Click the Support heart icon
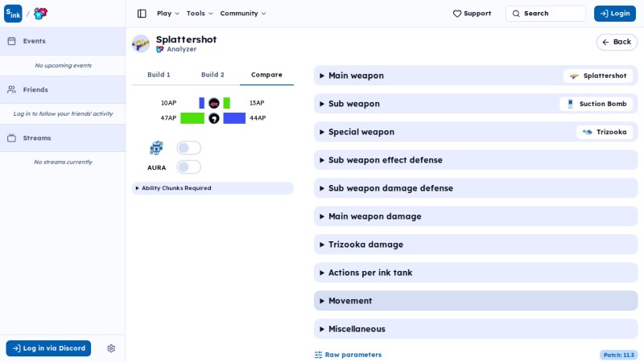Screen dimensions: 644x362 [x=457, y=14]
